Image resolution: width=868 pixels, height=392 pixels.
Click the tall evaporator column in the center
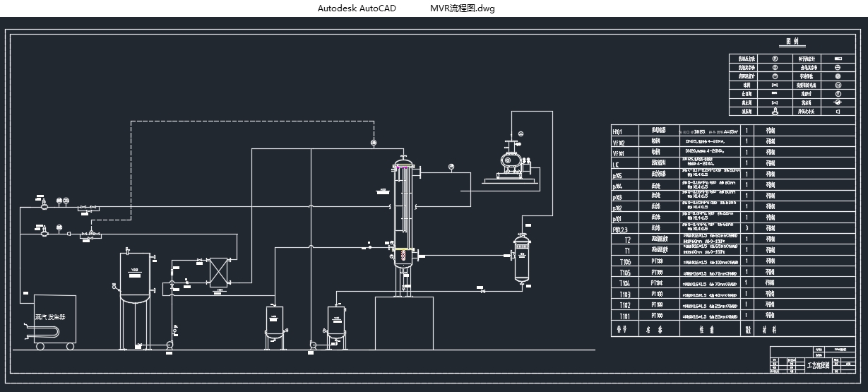click(402, 212)
